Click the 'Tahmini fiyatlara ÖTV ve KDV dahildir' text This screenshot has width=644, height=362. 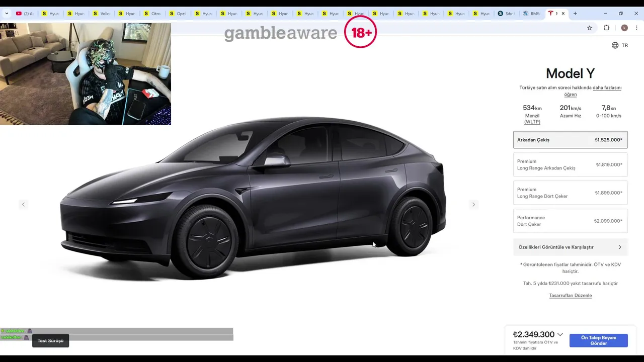tap(536, 345)
